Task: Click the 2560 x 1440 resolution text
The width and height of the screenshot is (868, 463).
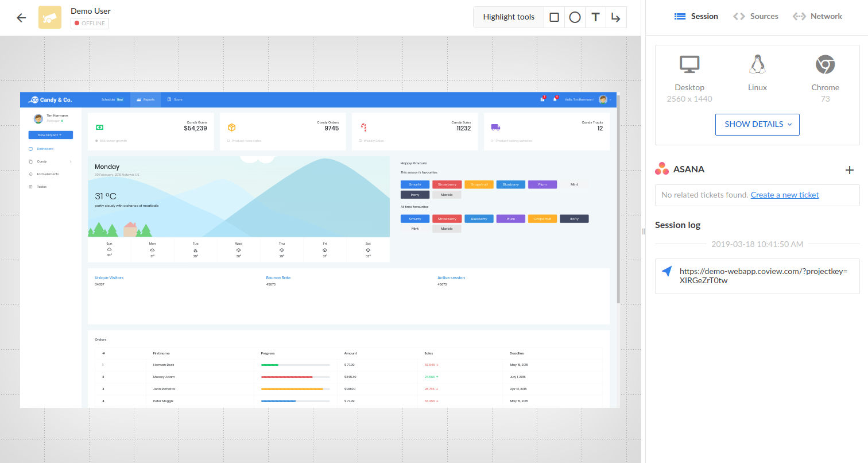Action: click(689, 99)
